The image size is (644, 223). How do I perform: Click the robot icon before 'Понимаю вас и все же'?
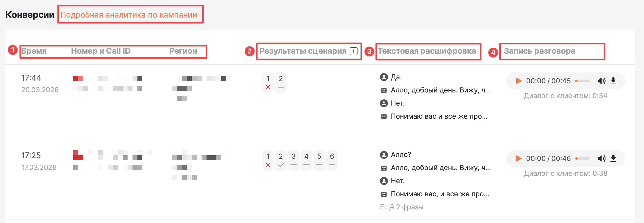[x=384, y=116]
